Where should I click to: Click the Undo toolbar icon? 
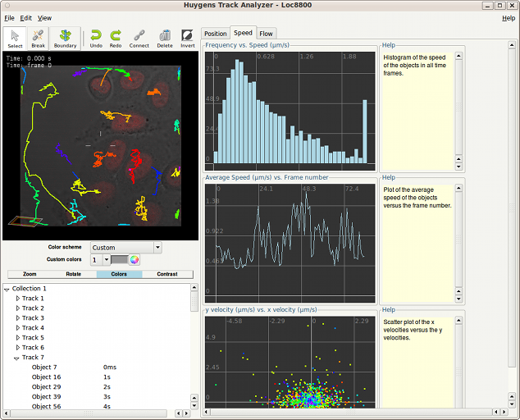(x=96, y=39)
